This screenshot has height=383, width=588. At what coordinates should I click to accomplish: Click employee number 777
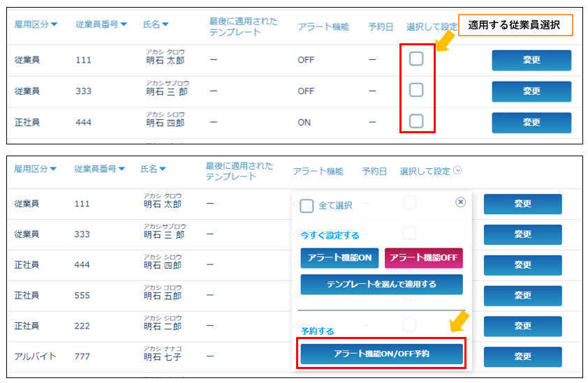pyautogui.click(x=82, y=356)
